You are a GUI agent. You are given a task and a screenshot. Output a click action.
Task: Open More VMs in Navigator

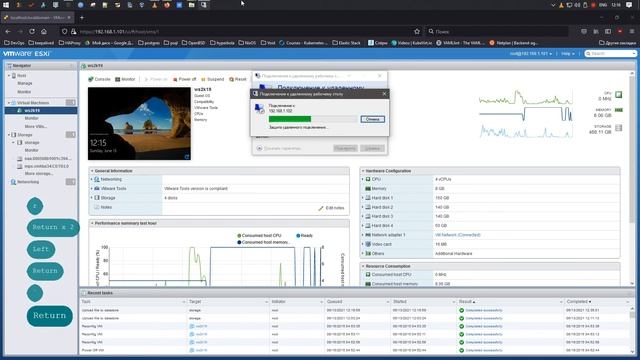point(36,127)
